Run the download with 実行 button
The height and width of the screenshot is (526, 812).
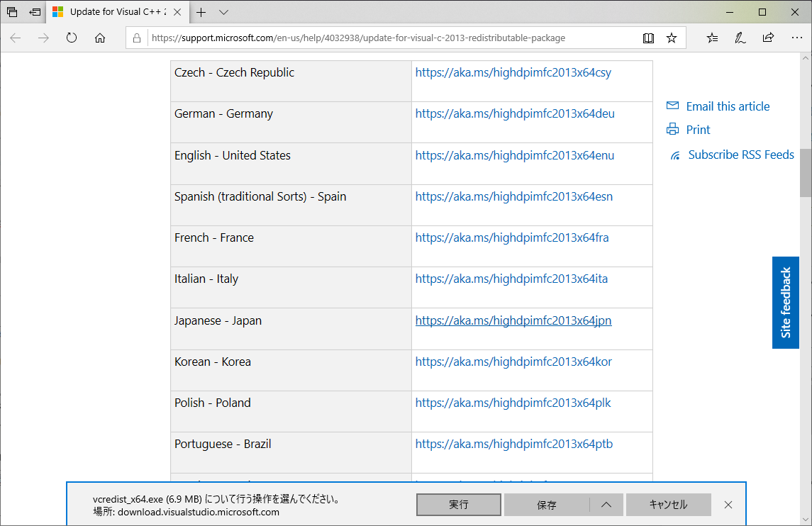pyautogui.click(x=458, y=504)
